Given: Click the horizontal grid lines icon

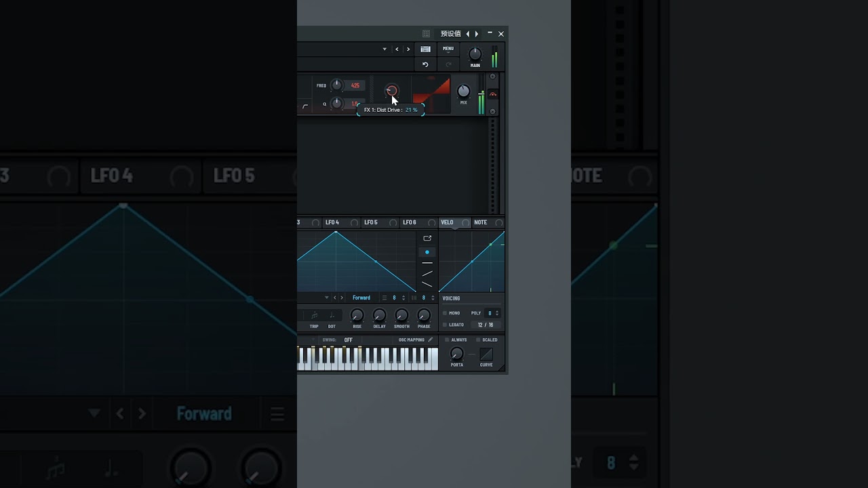Looking at the screenshot, I should coord(384,298).
